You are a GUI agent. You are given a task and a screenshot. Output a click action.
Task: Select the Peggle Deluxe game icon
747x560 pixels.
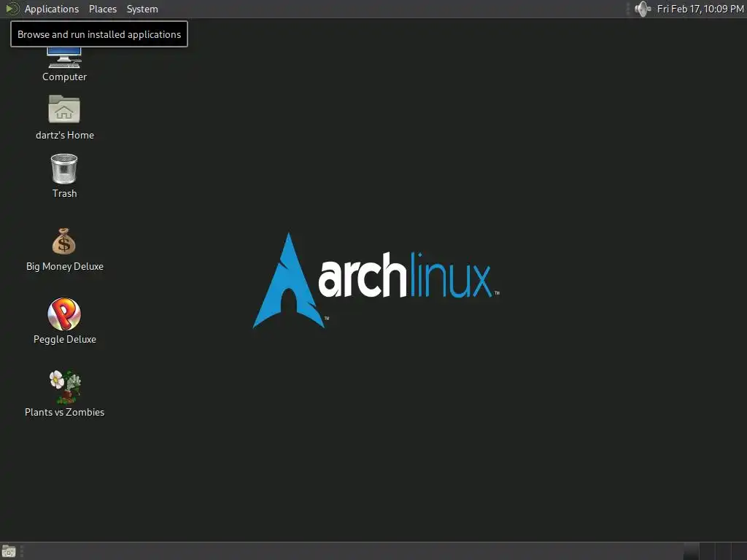pos(64,321)
